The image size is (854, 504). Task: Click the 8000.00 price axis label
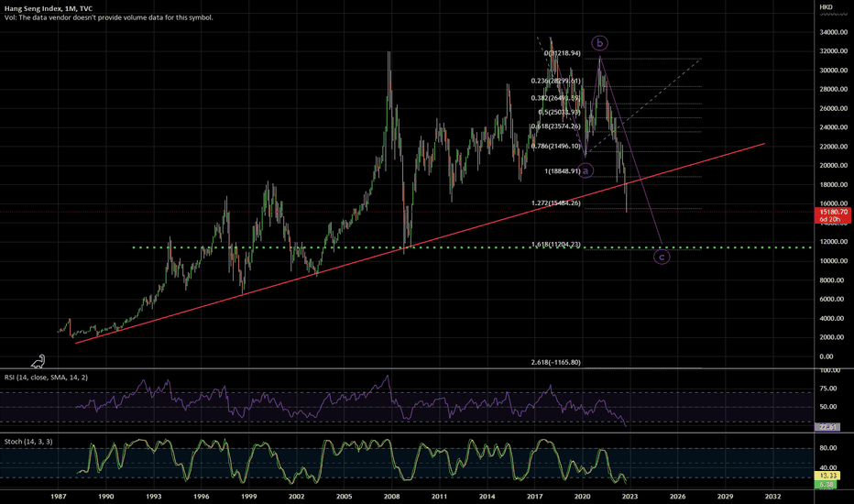point(833,280)
